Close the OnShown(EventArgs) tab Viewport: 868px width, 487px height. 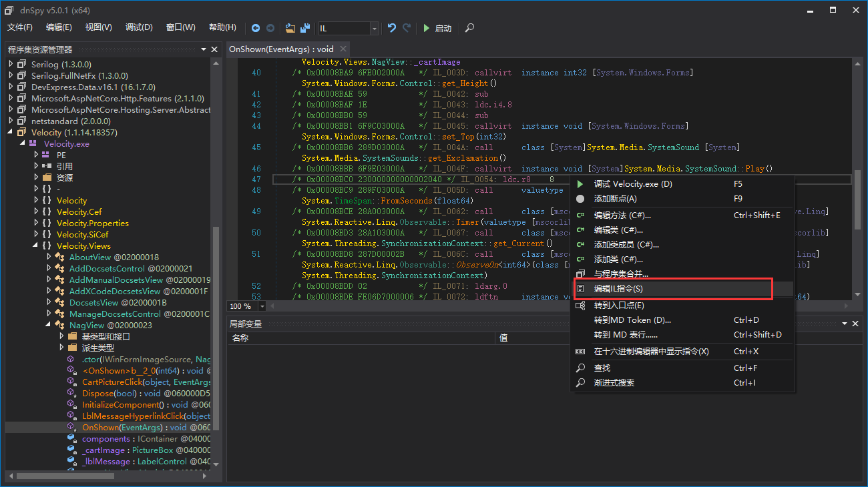[x=343, y=49]
